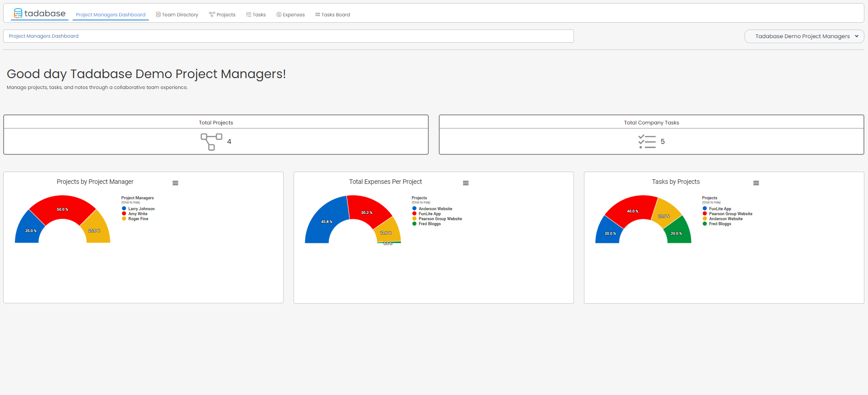Hide Pearson Group Website in the expenses legend
Viewport: 868px width, 395px height.
click(437, 219)
